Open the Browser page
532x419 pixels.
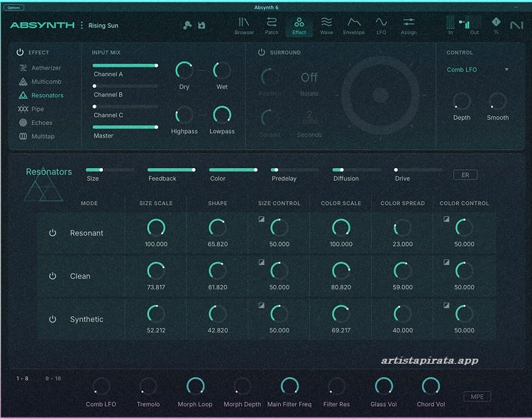pos(244,26)
